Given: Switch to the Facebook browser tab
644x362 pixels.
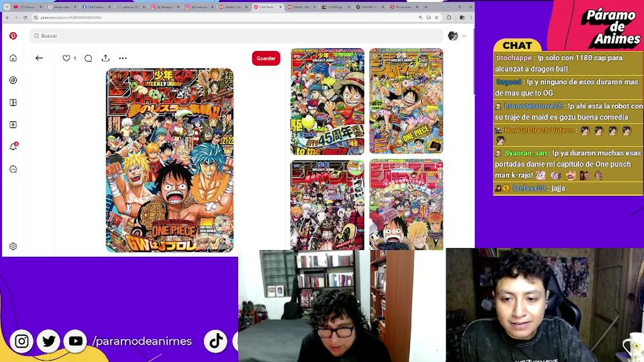Looking at the screenshot, I should pos(97,7).
